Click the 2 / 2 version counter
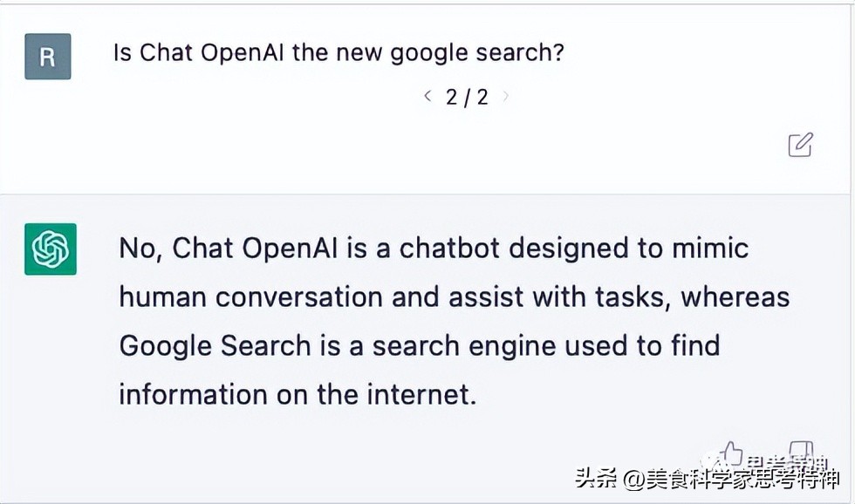 (467, 97)
